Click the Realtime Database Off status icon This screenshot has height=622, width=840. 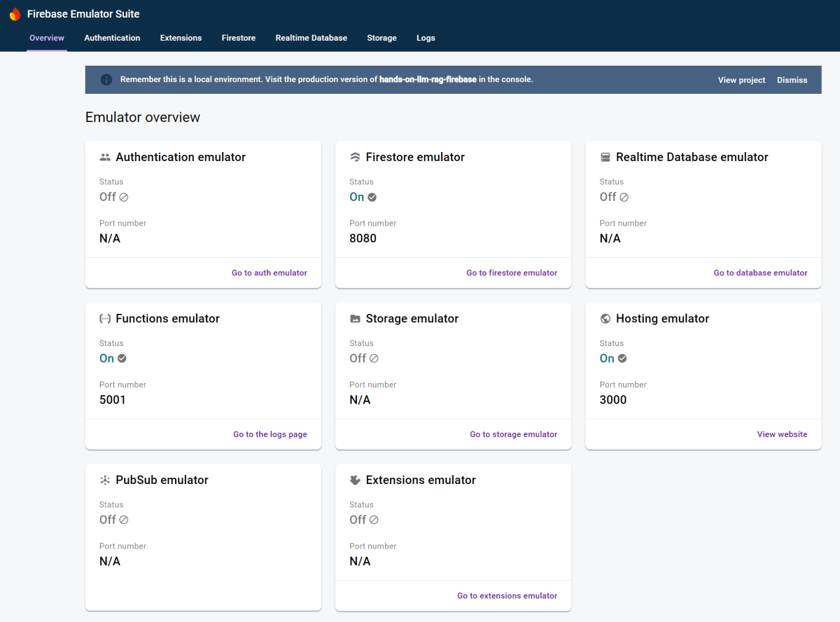[624, 198]
